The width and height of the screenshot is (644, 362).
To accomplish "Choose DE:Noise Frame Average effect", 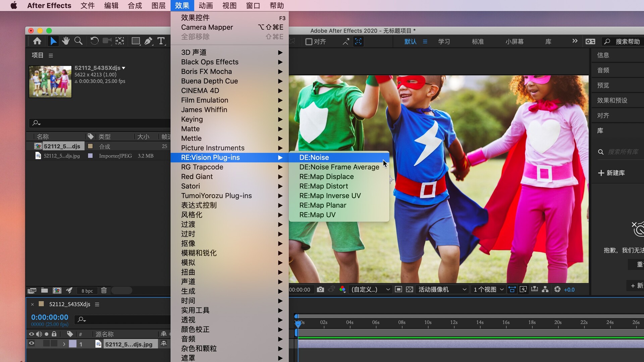I will (339, 167).
